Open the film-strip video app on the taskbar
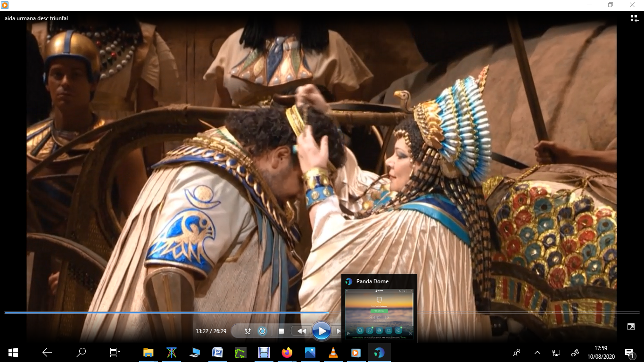The height and width of the screenshot is (362, 644). [x=264, y=352]
